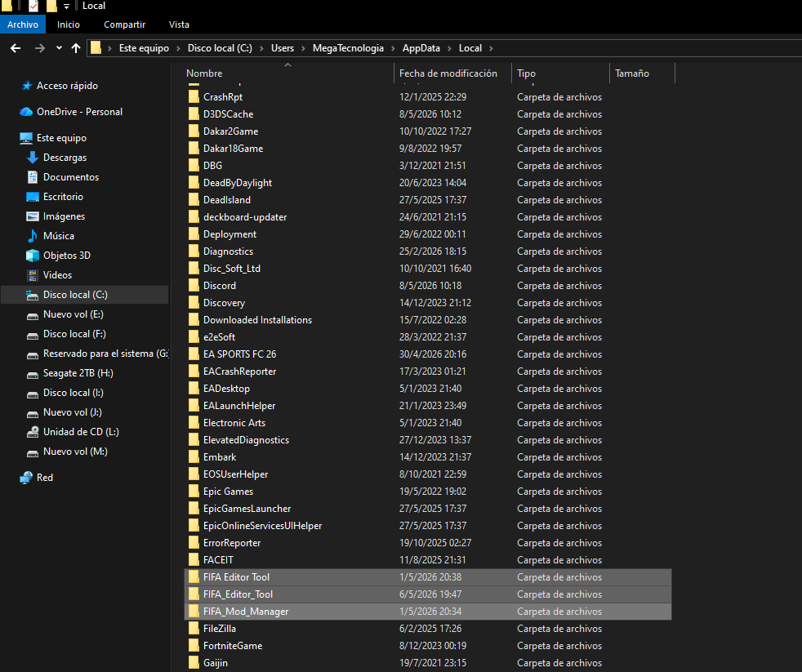This screenshot has width=802, height=672.
Task: Click the Red network icon
Action: [25, 478]
